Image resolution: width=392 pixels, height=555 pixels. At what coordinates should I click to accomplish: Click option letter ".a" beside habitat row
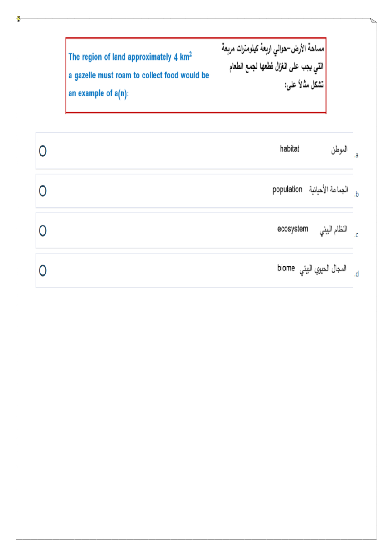pyautogui.click(x=356, y=155)
